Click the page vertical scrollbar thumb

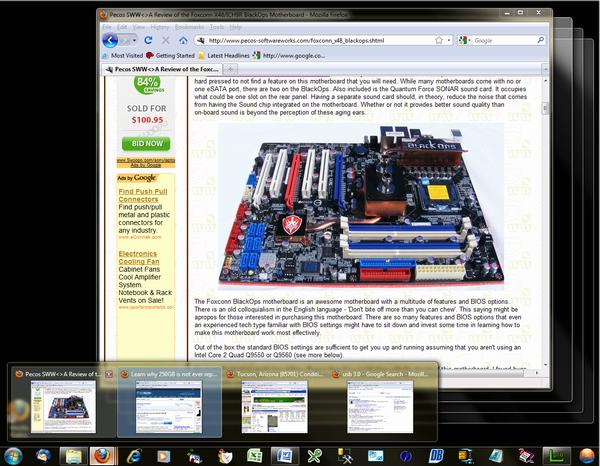pos(545,109)
